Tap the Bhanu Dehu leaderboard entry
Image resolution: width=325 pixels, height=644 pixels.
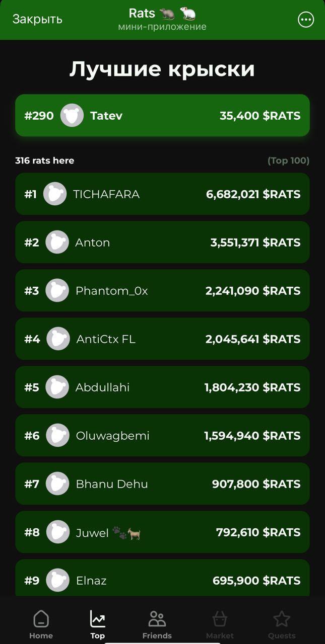coord(162,484)
